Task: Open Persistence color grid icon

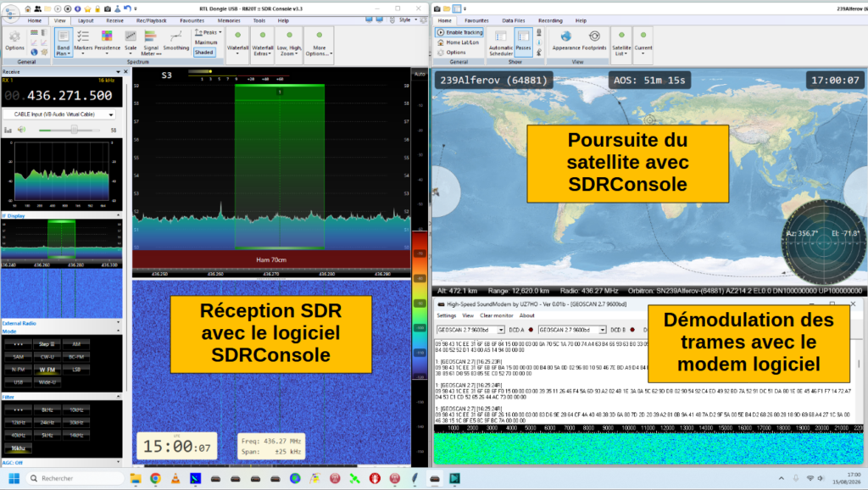Action: coord(107,36)
